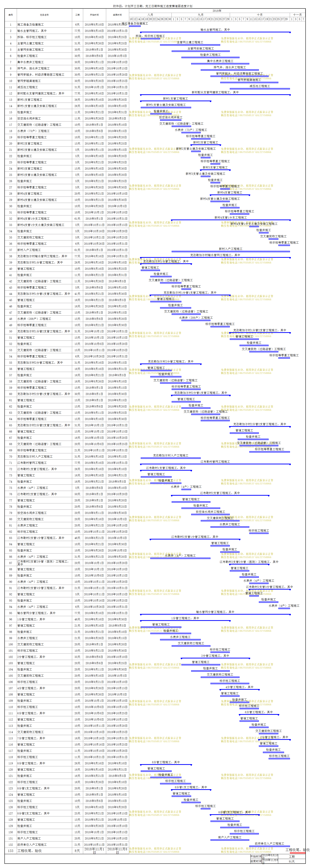Select task name 施工准备及临建施工 in row 1

(x=31, y=25)
